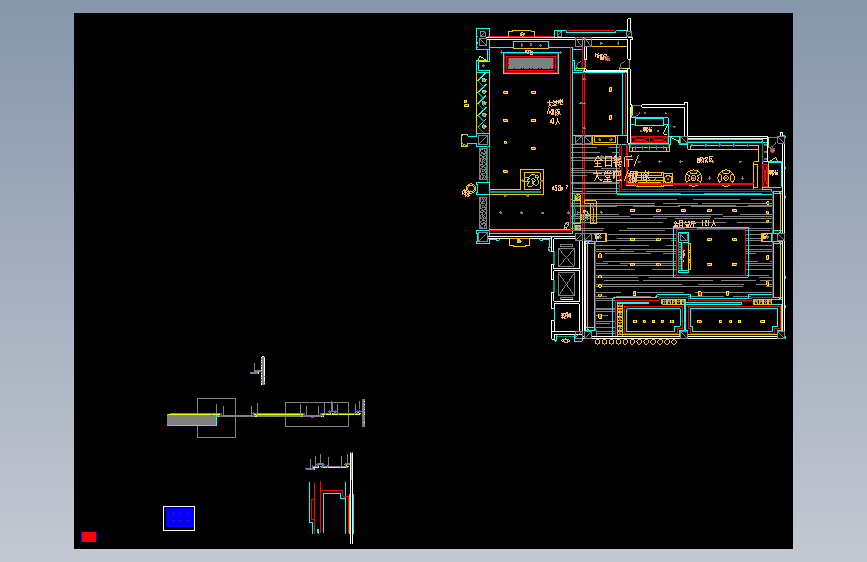Select the square ornate floor pattern symbol
867x562 pixels.
pos(532,180)
